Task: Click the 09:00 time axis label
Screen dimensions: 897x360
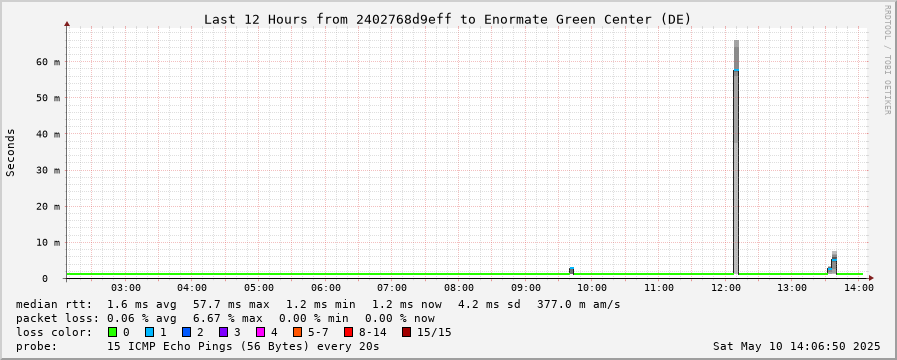Action: coord(525,287)
